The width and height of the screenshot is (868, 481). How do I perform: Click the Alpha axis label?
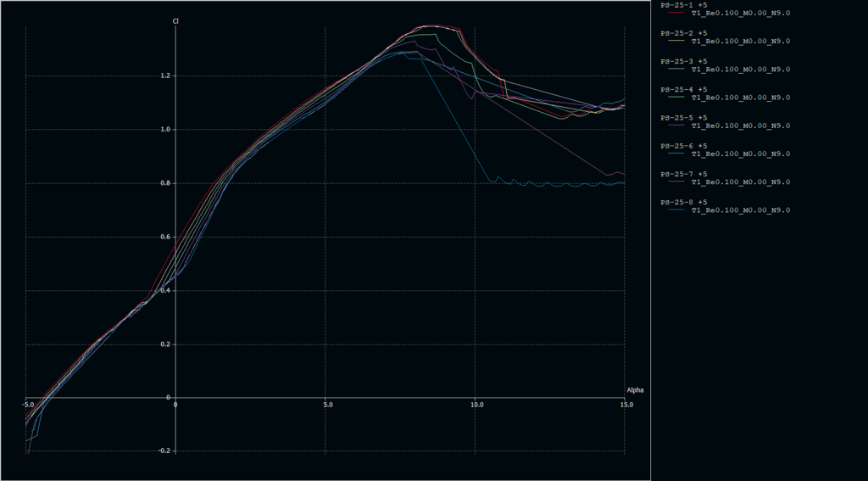tap(635, 390)
